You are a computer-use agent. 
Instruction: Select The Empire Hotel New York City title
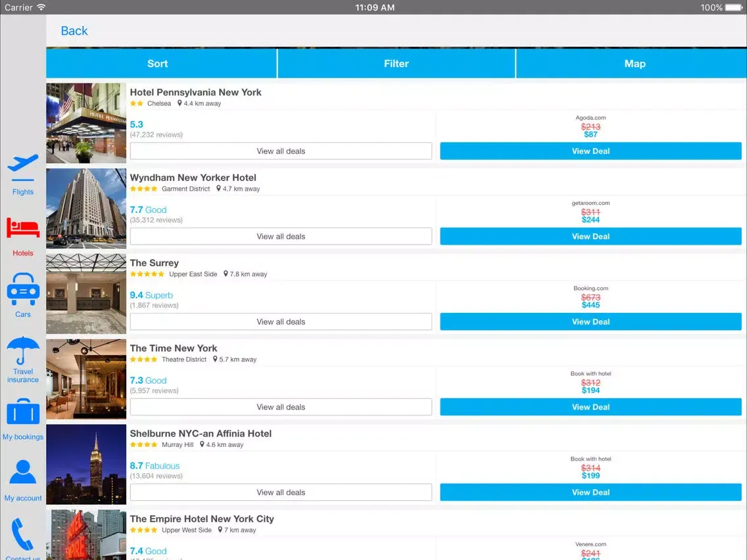click(x=202, y=519)
